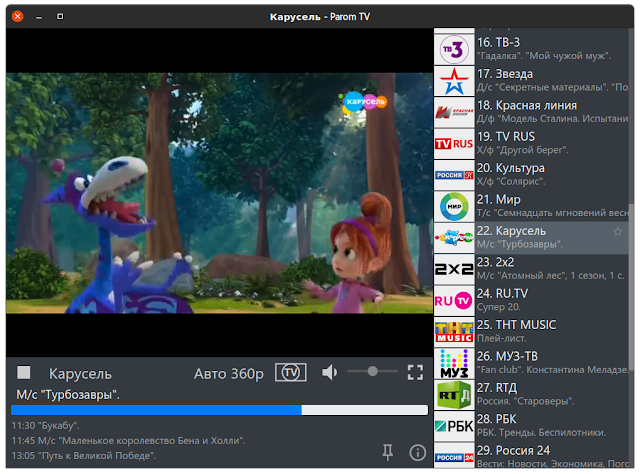
Task: Click the 11:45 Бена и Холли schedule entry
Action: tap(129, 441)
